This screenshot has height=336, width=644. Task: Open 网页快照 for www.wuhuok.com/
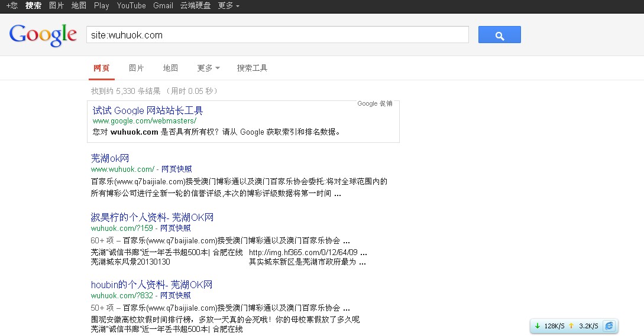tap(177, 169)
